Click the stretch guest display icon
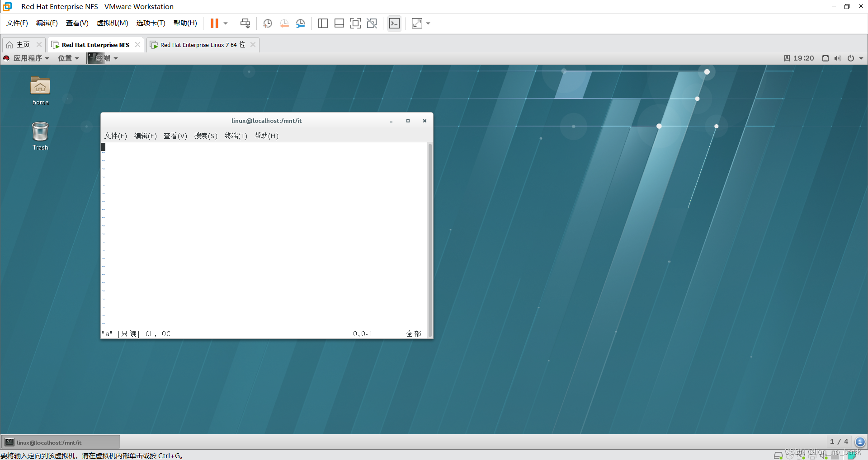This screenshot has height=460, width=868. (417, 23)
